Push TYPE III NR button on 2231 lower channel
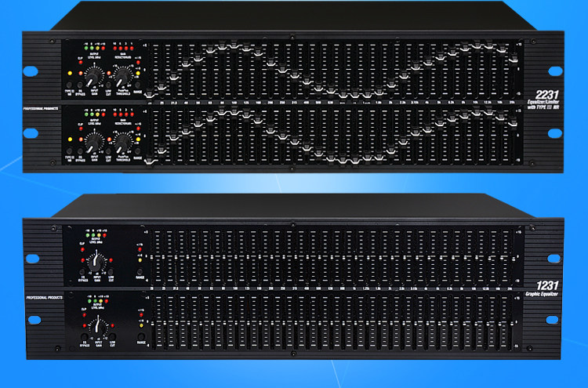The height and width of the screenshot is (388, 588). click(x=69, y=151)
